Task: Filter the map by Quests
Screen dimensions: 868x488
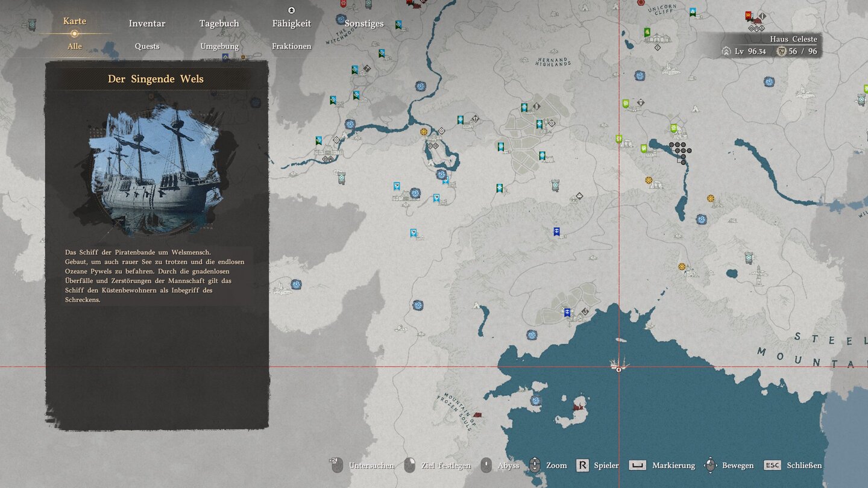Action: 147,46
